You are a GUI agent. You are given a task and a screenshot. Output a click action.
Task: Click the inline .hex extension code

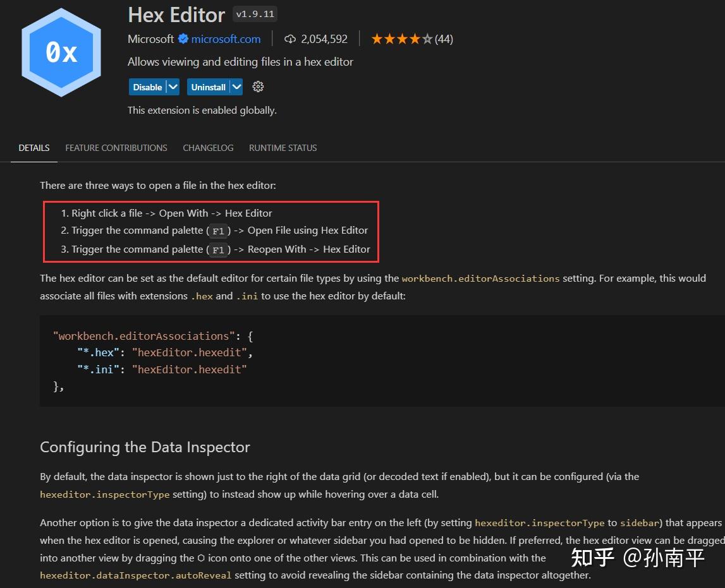click(202, 296)
